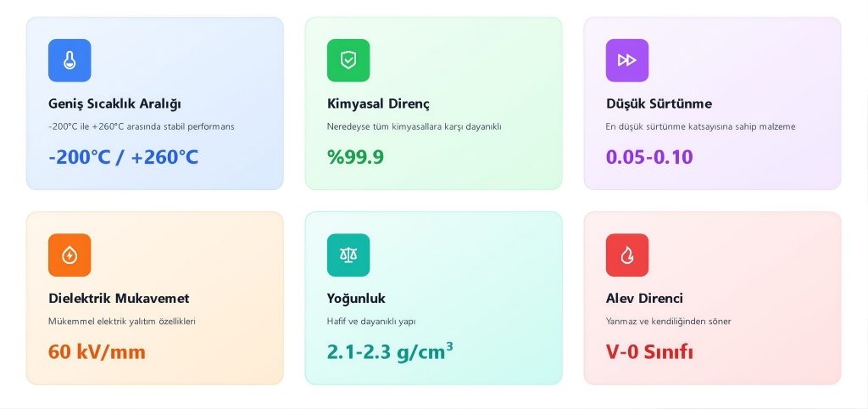Click the 0.05-0.10 friction value
The height and width of the screenshot is (409, 868).
(649, 157)
